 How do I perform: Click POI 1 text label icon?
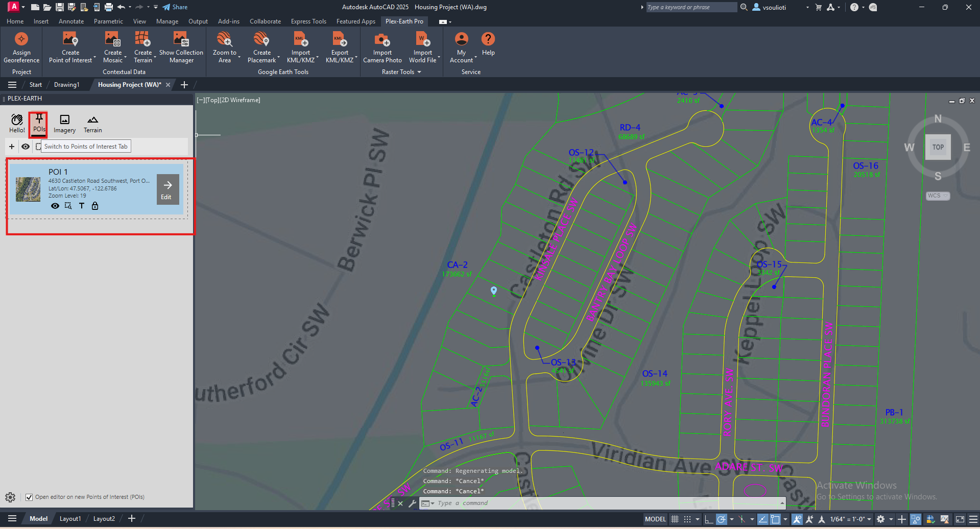point(81,206)
